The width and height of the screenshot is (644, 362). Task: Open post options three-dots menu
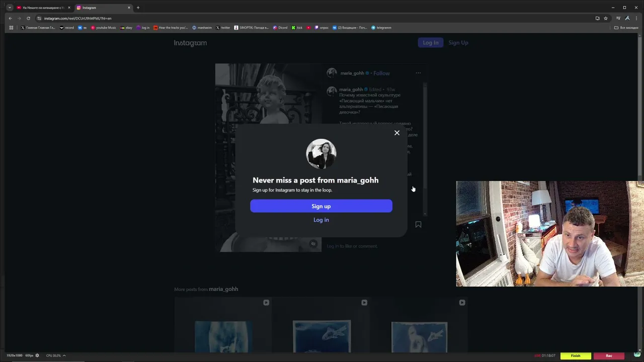coord(418,73)
